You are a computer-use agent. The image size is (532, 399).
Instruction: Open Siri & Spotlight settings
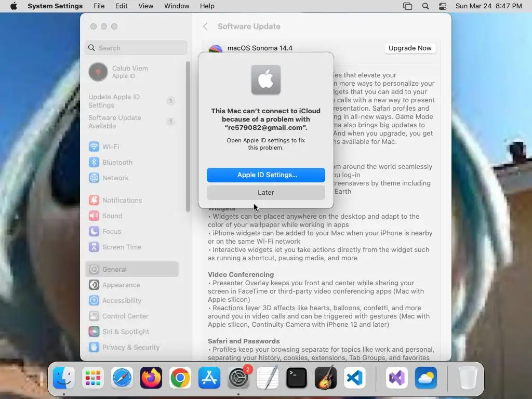(x=132, y=332)
